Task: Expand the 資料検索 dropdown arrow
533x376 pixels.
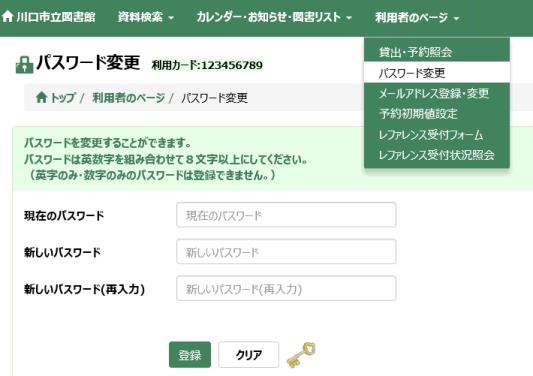Action: point(171,18)
